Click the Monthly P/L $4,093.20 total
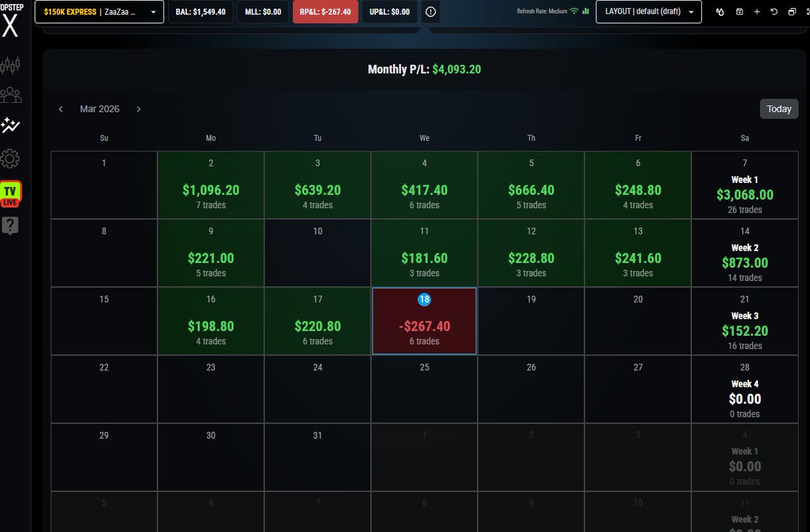 point(425,69)
